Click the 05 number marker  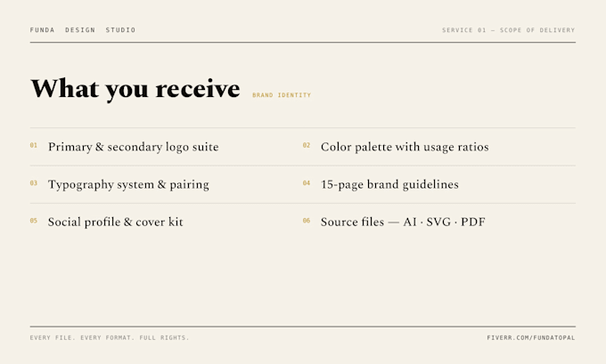point(34,221)
